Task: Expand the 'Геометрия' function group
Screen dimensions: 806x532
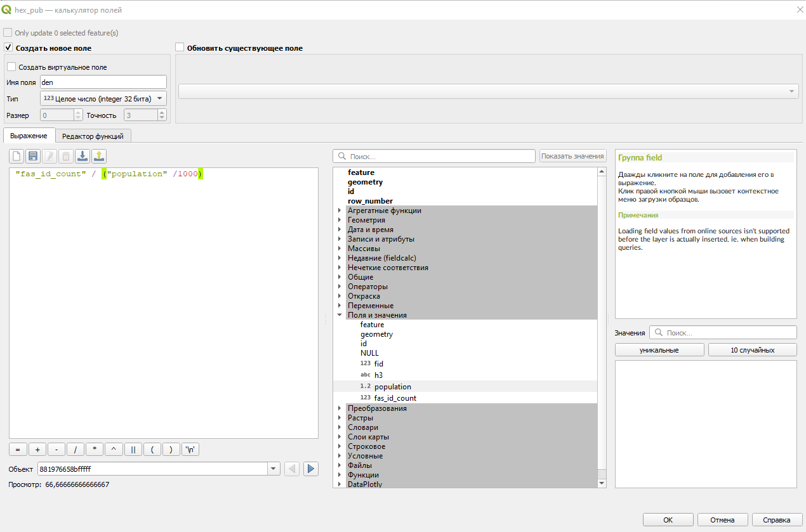Action: (x=340, y=220)
